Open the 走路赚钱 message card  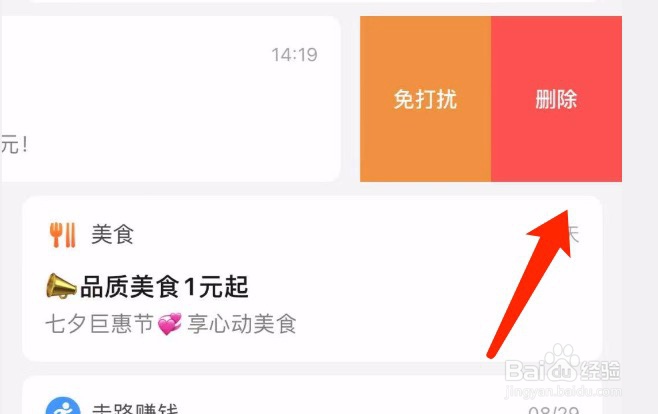pyautogui.click(x=312, y=395)
